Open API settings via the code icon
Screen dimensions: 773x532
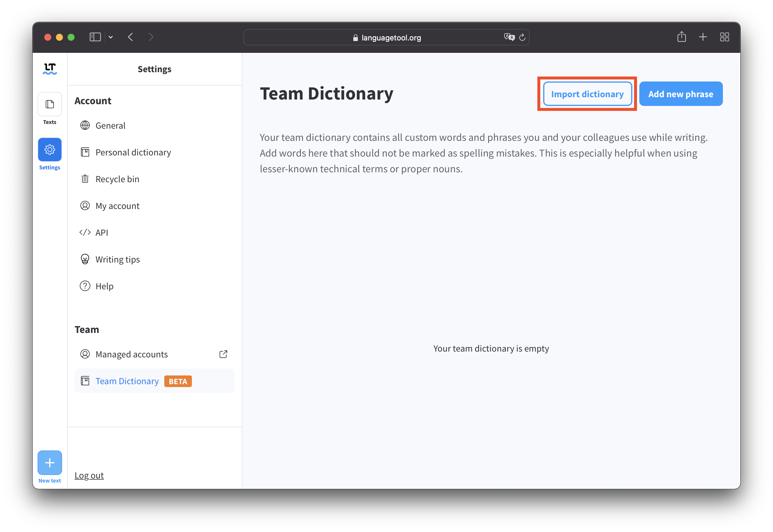pyautogui.click(x=85, y=232)
